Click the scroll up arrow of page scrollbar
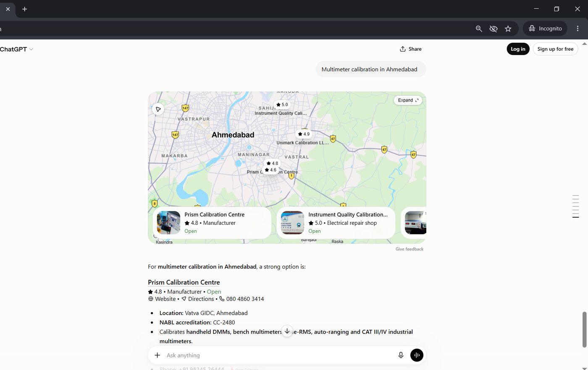Image resolution: width=588 pixels, height=370 pixels. pyautogui.click(x=584, y=44)
